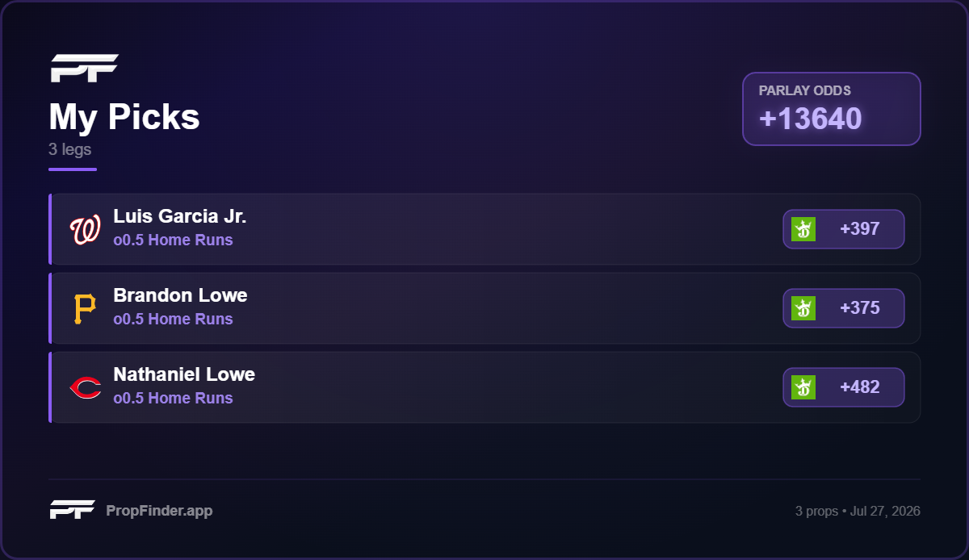Click the Pittsburgh Pirates team logo
969x560 pixels.
pyautogui.click(x=85, y=308)
